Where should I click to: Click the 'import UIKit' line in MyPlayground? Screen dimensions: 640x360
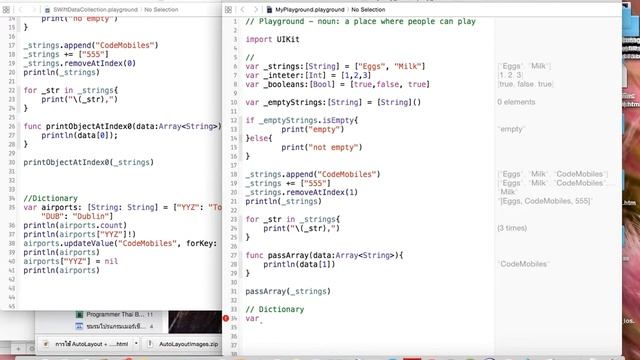coord(272,39)
